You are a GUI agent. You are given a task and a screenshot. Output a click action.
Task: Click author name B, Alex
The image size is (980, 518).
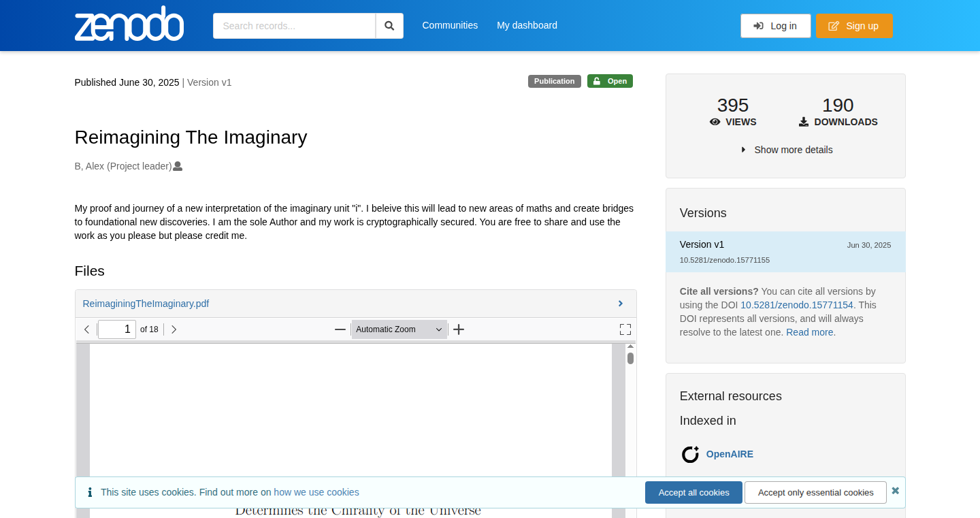pyautogui.click(x=123, y=166)
